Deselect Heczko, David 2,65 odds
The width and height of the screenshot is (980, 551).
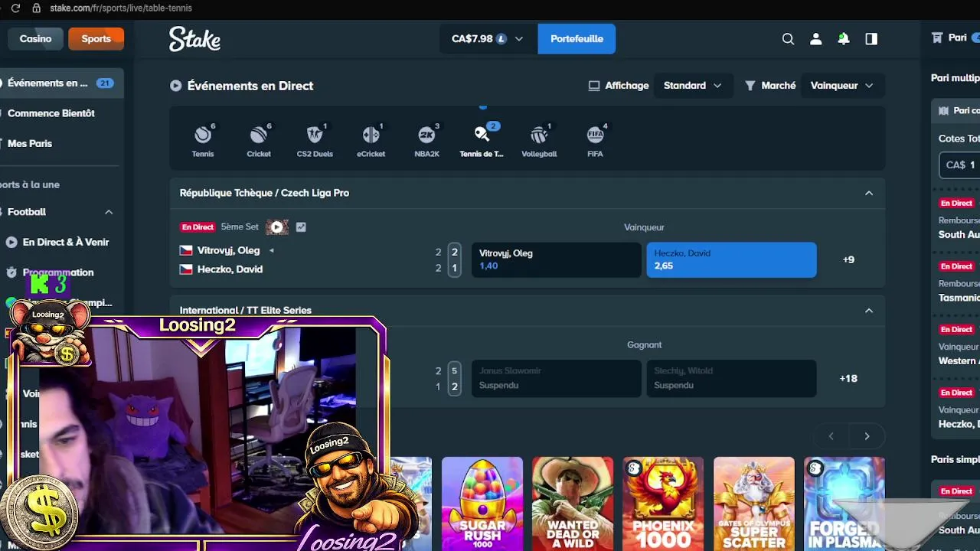point(731,259)
